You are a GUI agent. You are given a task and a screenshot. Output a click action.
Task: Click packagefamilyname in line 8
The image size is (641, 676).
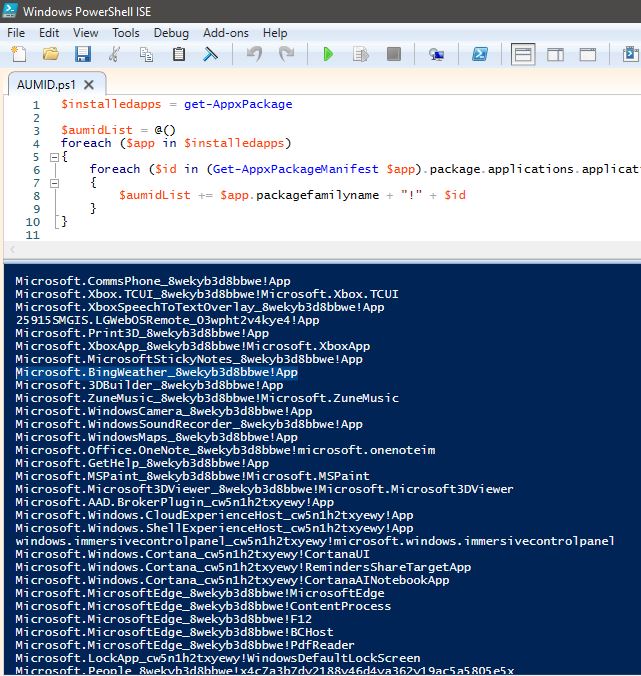[x=317, y=195]
